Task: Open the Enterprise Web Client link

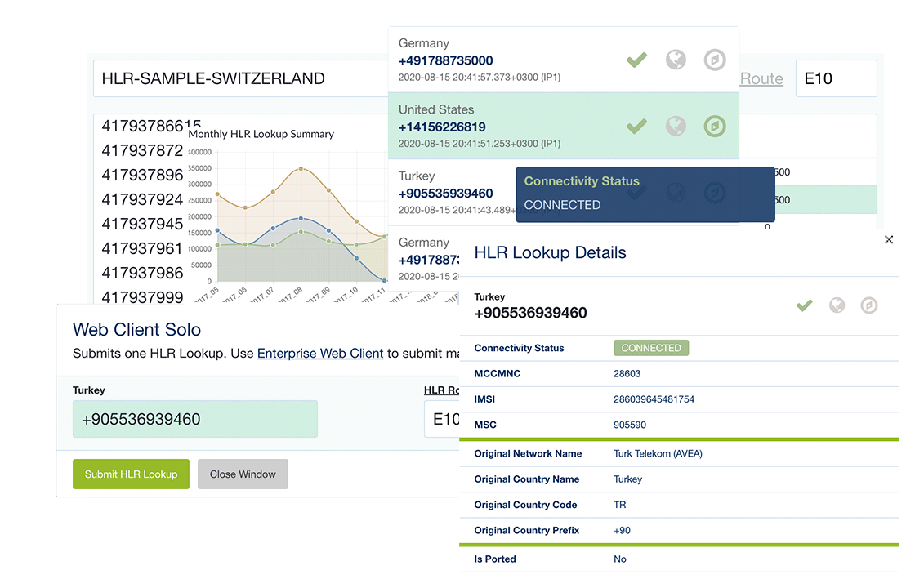Action: point(320,353)
